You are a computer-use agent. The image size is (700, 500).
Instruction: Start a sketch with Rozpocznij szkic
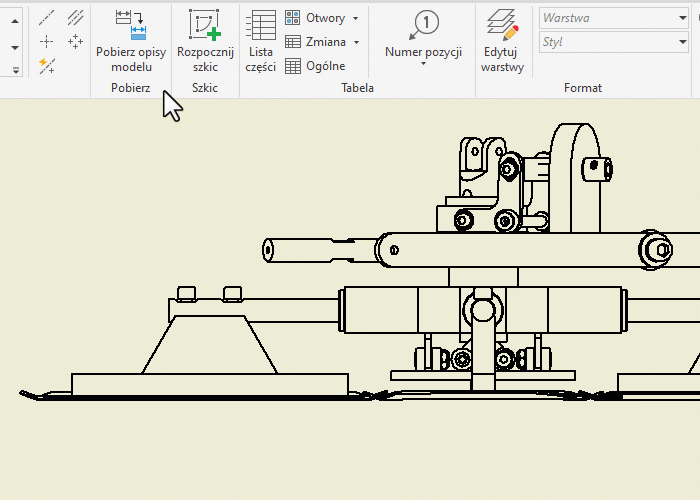pyautogui.click(x=204, y=24)
